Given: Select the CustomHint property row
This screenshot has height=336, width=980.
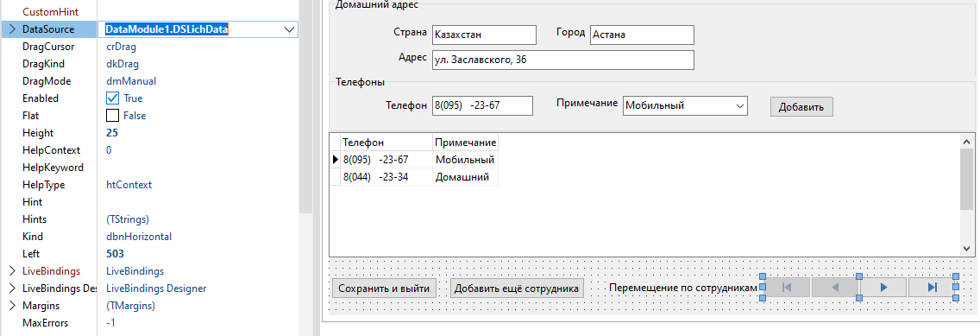Looking at the screenshot, I should [149, 12].
